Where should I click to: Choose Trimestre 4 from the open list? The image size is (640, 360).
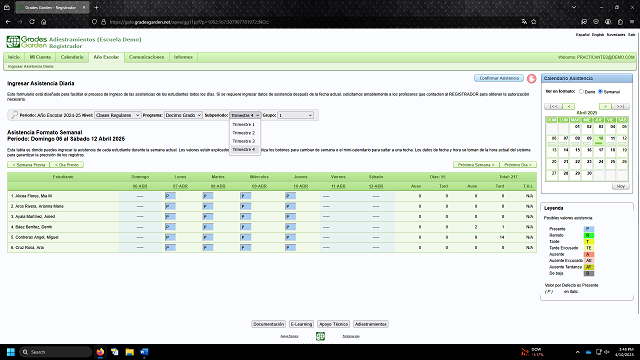244,150
